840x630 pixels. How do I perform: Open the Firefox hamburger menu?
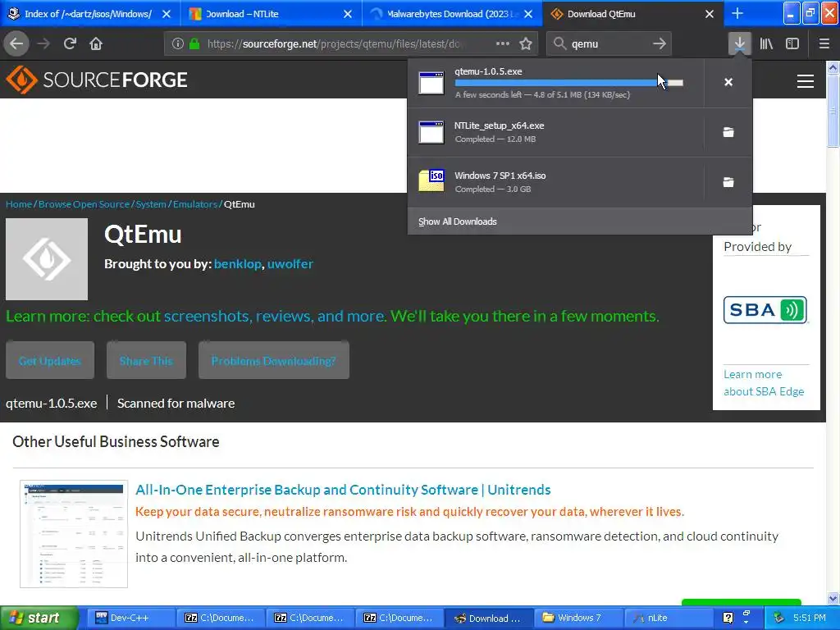824,43
